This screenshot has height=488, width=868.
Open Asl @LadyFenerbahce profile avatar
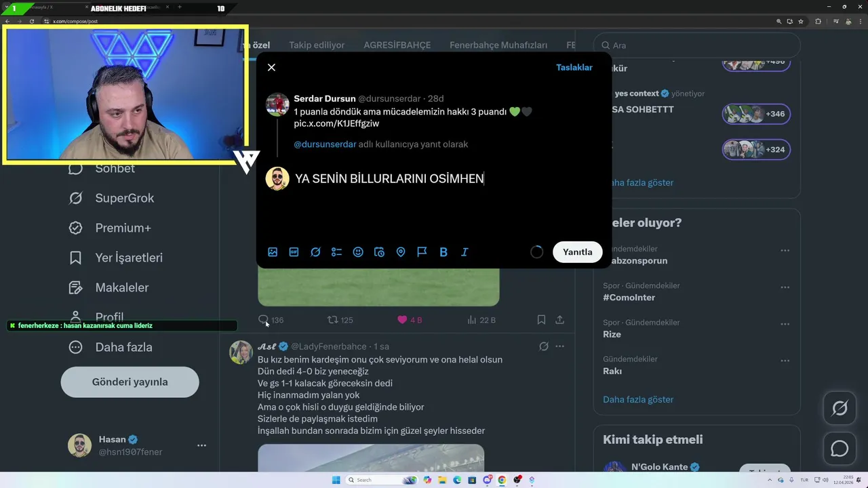pos(241,352)
